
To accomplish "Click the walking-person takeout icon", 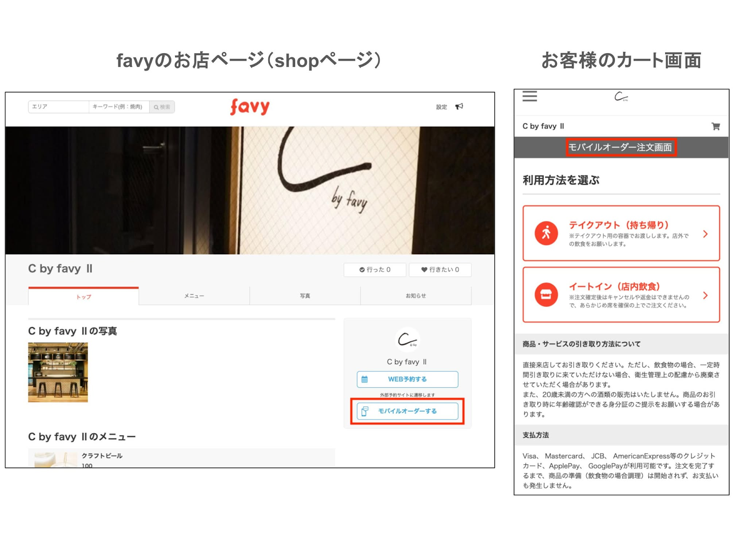I will click(x=546, y=233).
